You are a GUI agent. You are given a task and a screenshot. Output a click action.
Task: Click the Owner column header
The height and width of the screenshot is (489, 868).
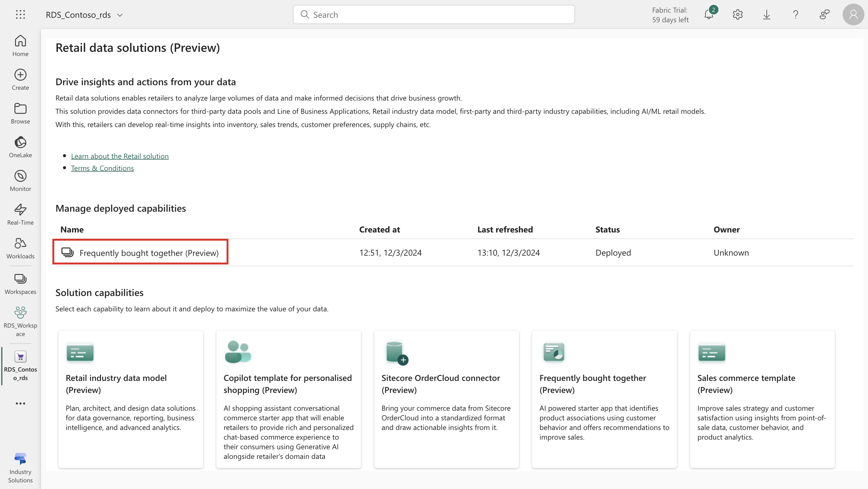click(726, 229)
